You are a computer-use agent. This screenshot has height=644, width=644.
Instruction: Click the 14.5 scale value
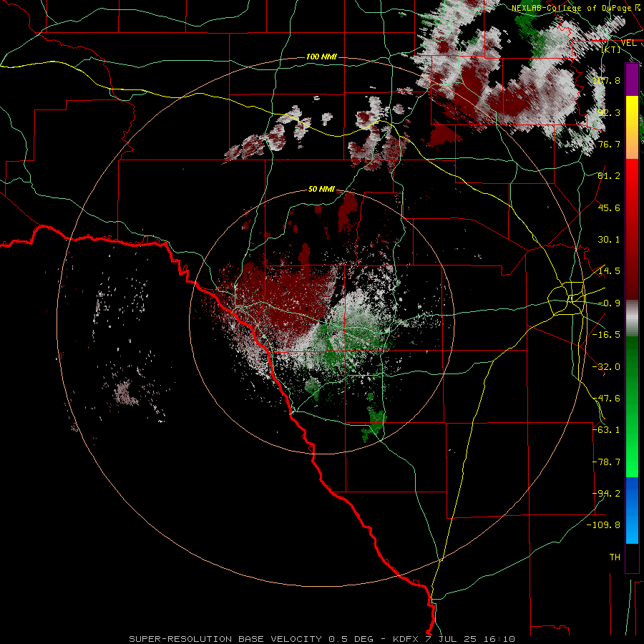coord(609,270)
